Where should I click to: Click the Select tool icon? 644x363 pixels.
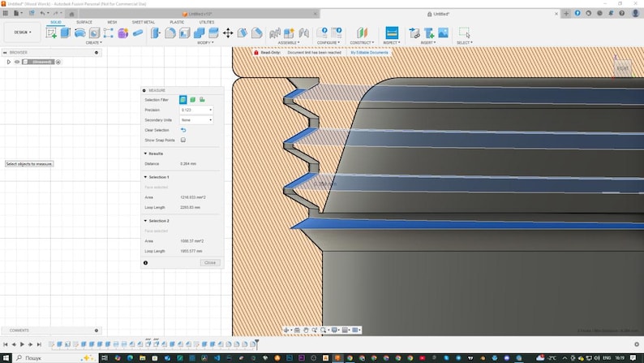pyautogui.click(x=465, y=32)
